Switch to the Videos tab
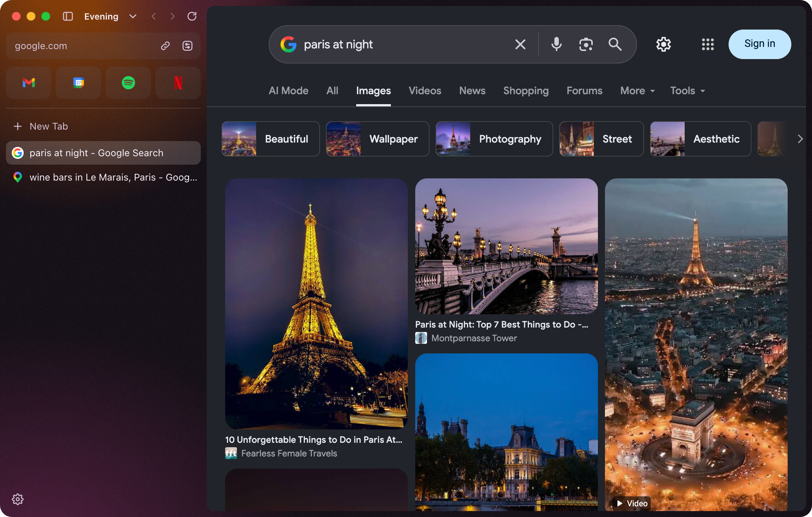This screenshot has height=517, width=812. point(425,91)
